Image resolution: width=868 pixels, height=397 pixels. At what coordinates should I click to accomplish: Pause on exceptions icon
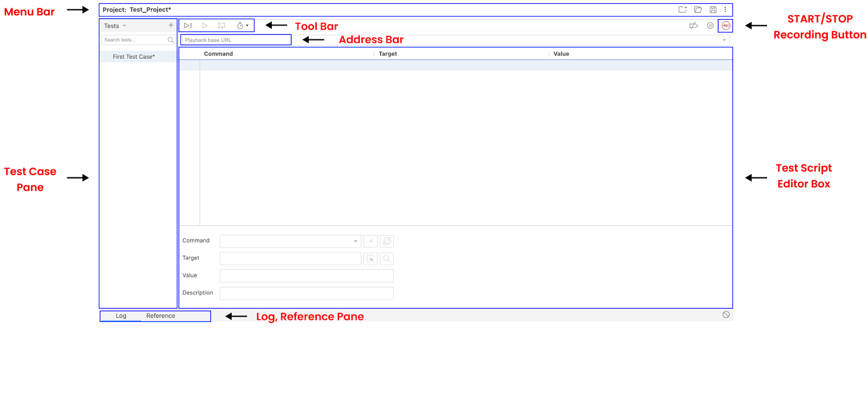click(x=710, y=26)
